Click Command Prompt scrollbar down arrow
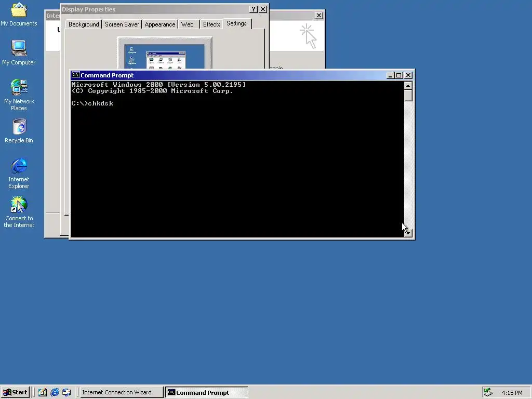 [x=408, y=233]
